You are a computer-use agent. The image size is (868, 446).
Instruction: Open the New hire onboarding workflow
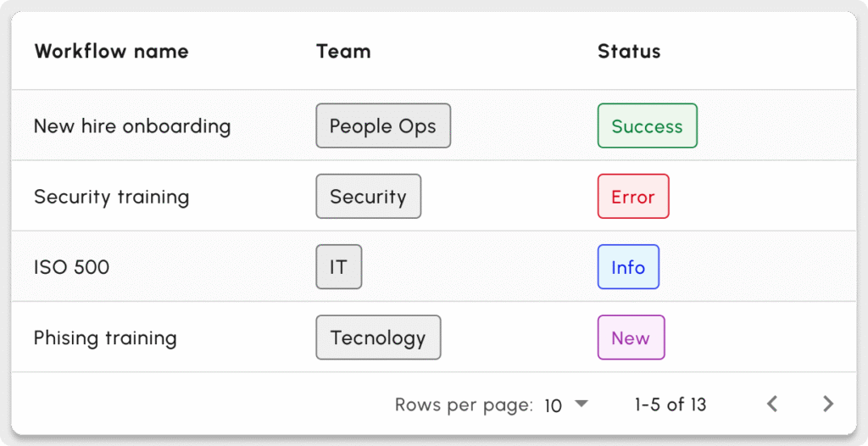tap(132, 126)
